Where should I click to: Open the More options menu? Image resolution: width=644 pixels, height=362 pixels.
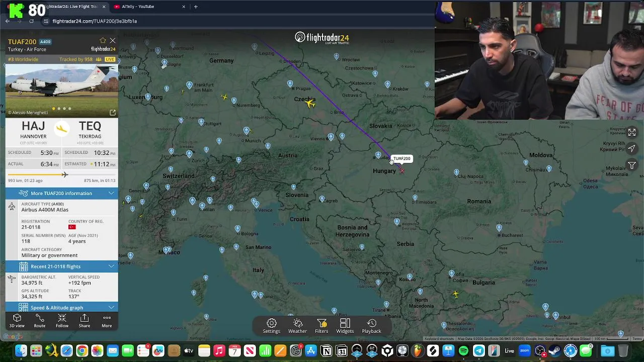[107, 321]
